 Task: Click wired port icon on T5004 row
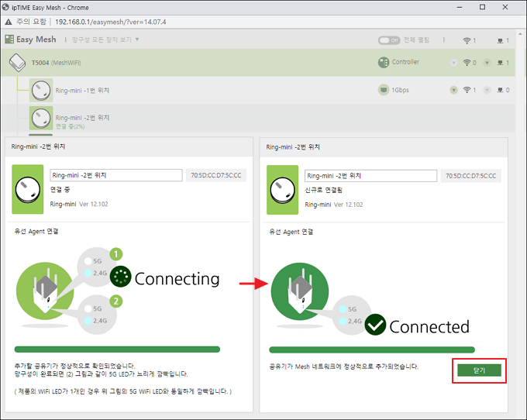click(x=500, y=63)
